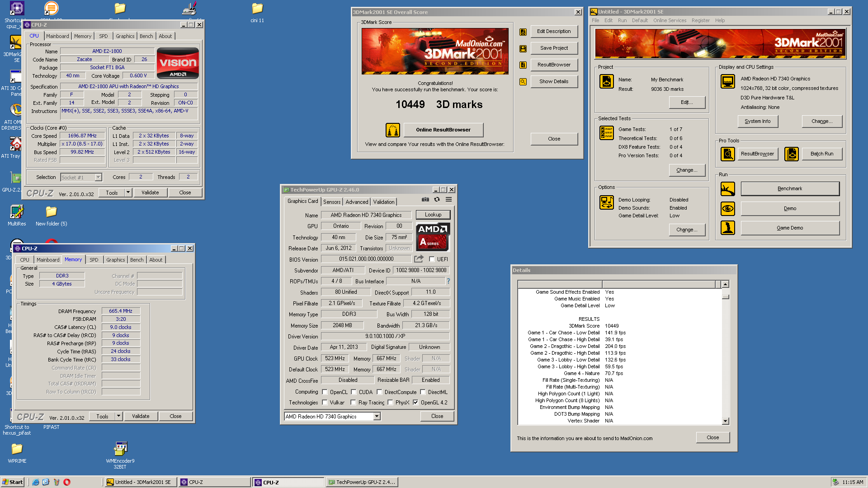Click the System Info button
Viewport: 868px width, 488px height.
click(758, 122)
